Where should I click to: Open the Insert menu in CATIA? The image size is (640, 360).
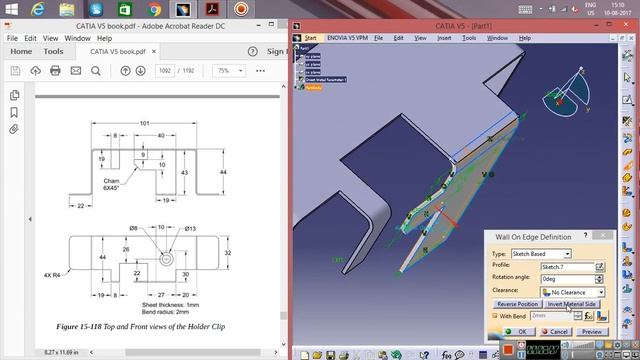444,38
